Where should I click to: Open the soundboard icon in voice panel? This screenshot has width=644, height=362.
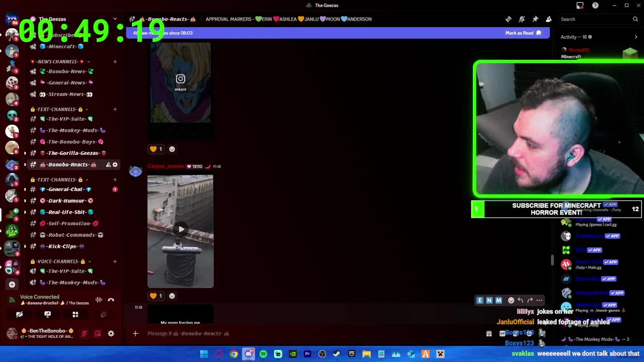click(x=104, y=314)
